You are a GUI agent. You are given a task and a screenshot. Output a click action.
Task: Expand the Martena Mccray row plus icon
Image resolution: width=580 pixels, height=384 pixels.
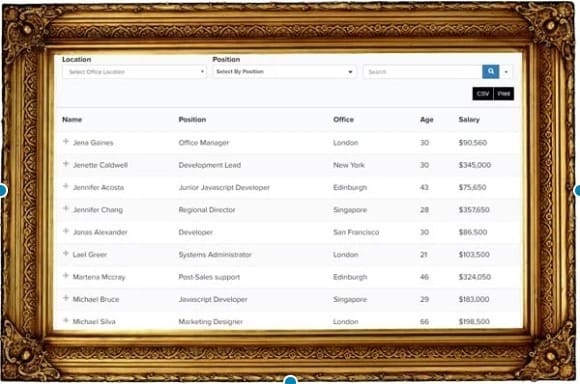click(x=66, y=276)
